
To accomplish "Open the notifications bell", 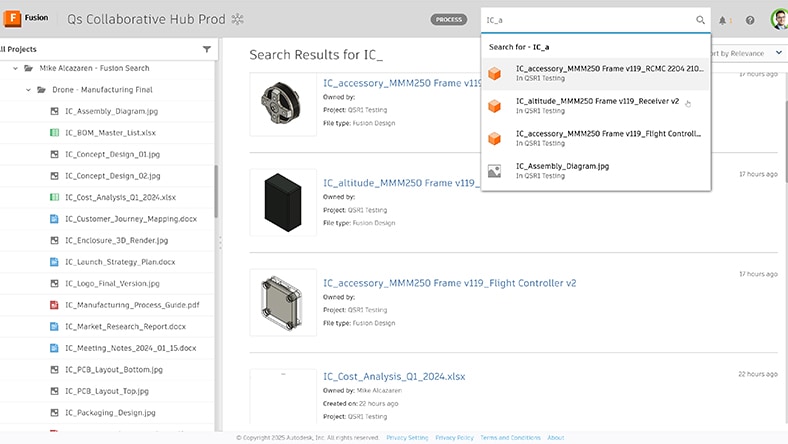I will coord(722,20).
